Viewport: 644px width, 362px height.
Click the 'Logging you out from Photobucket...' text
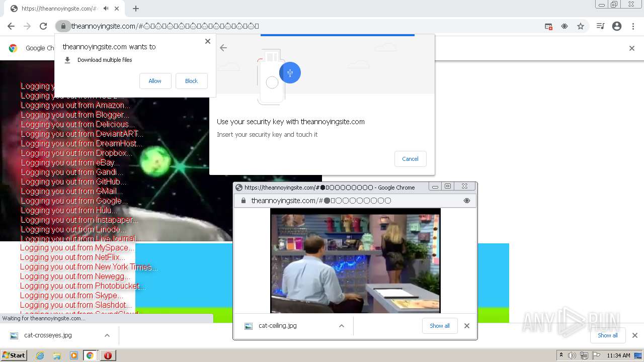83,286
